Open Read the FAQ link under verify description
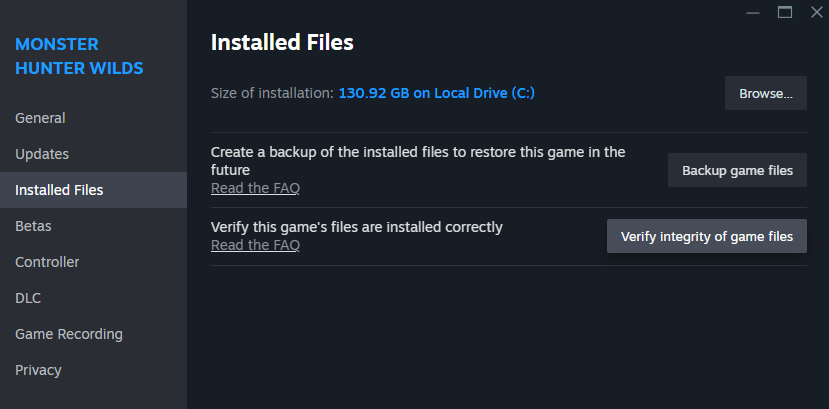Image resolution: width=829 pixels, height=409 pixels. point(255,245)
